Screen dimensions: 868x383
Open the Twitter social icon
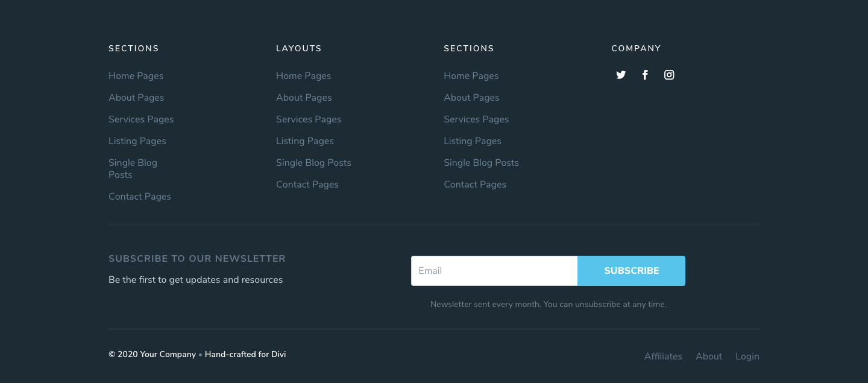(621, 74)
